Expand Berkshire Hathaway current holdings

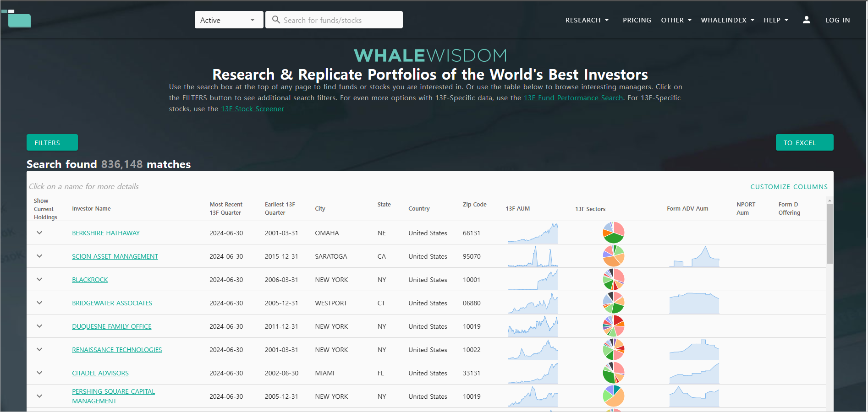(39, 233)
